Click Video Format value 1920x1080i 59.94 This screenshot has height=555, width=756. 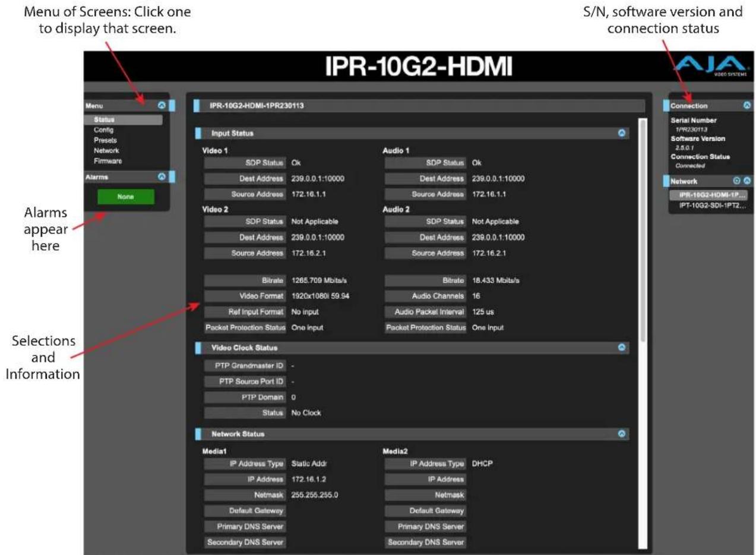click(321, 296)
